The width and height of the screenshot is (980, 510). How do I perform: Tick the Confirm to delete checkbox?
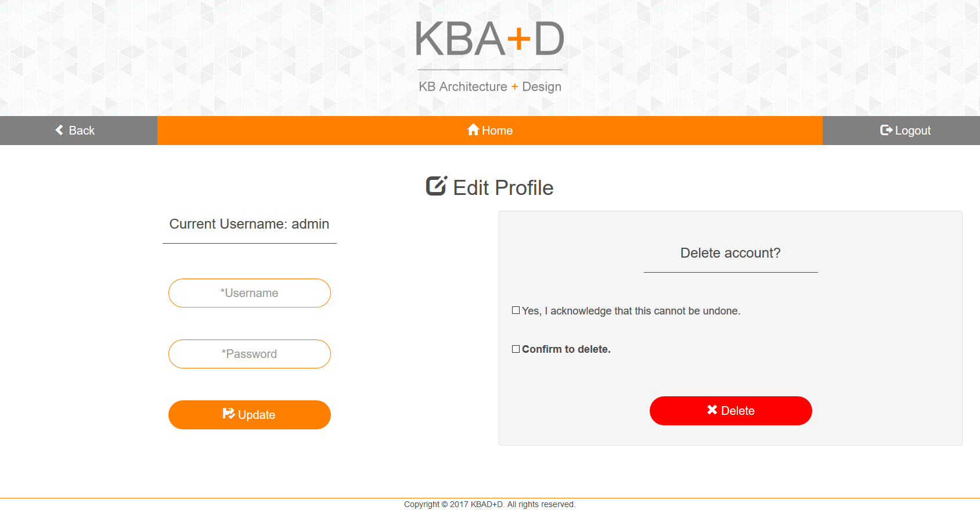pos(516,349)
